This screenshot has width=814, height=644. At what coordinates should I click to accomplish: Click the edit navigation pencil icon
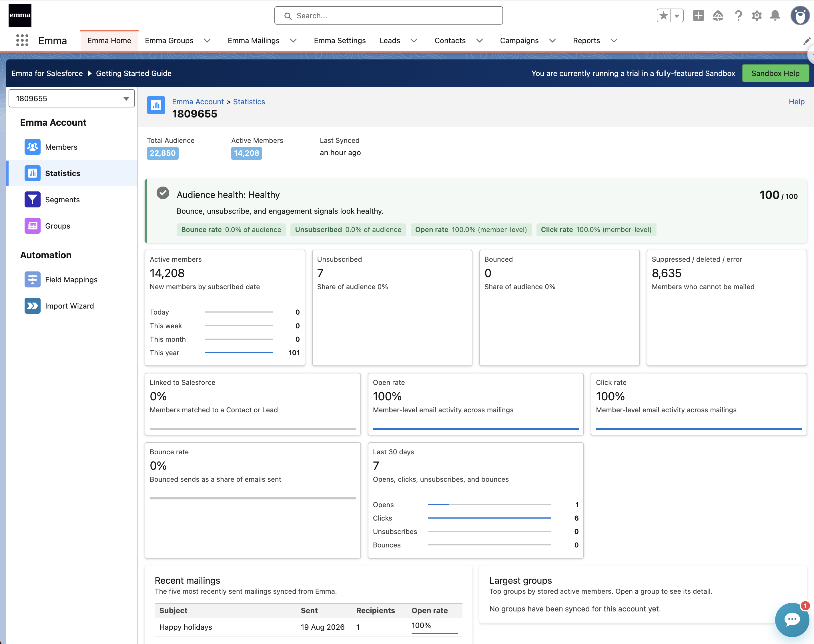(x=807, y=41)
